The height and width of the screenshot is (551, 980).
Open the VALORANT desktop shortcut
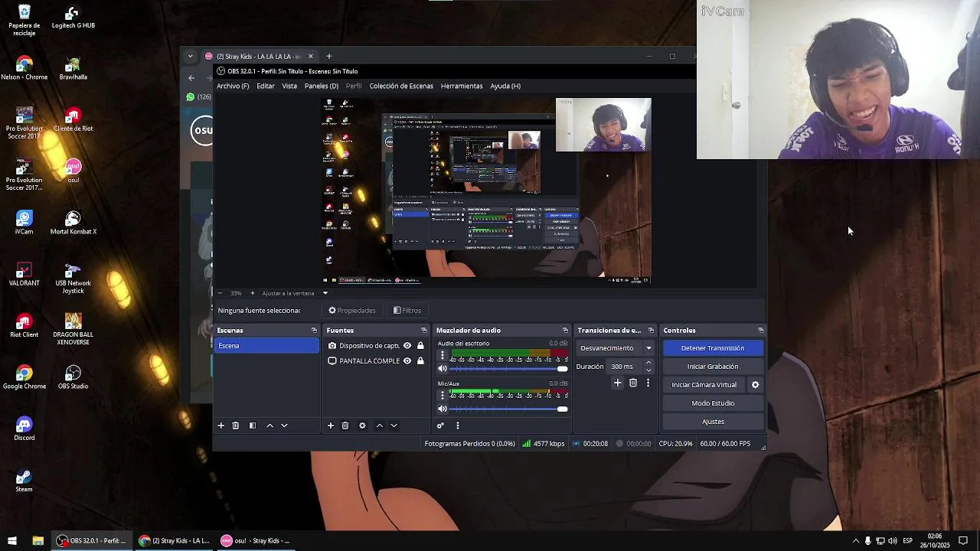(x=24, y=273)
